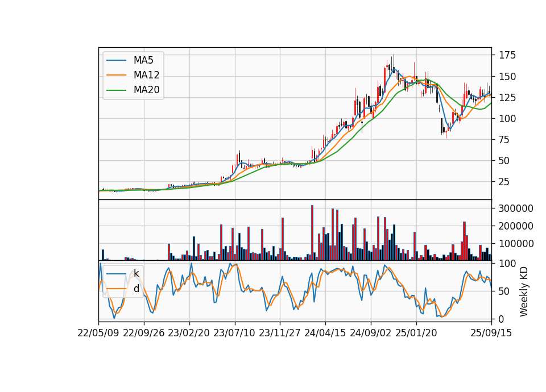Click the 150 price axis tick label
This screenshot has width=546, height=392.
[507, 77]
